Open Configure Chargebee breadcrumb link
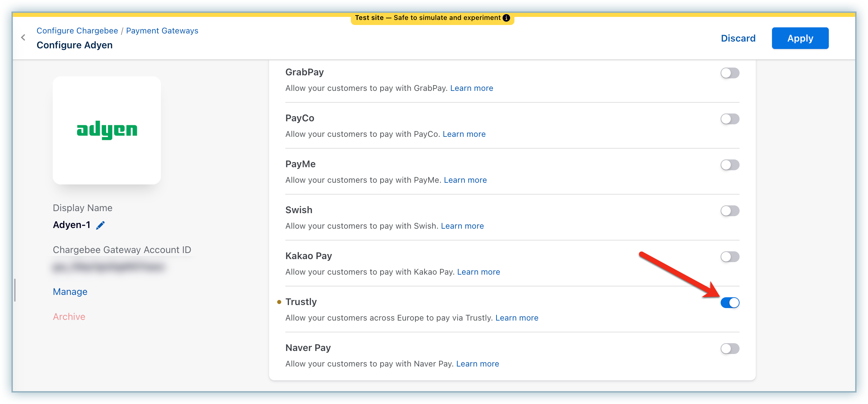868x404 pixels. point(77,31)
